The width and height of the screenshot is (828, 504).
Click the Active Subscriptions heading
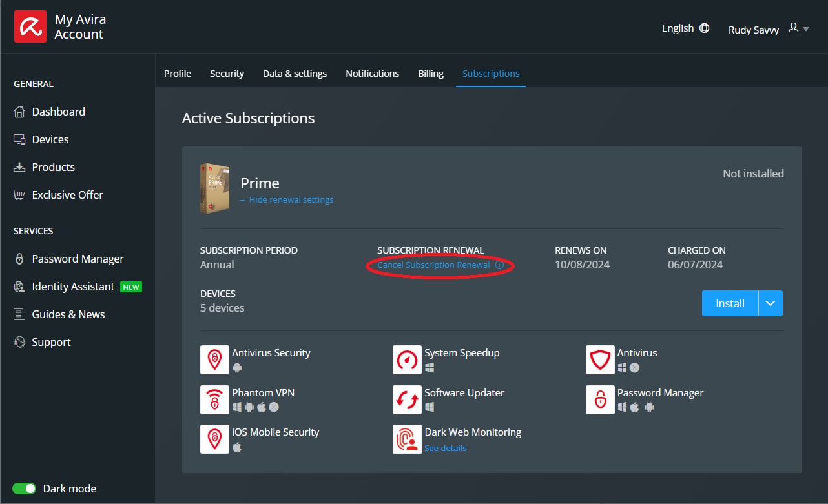pos(249,119)
